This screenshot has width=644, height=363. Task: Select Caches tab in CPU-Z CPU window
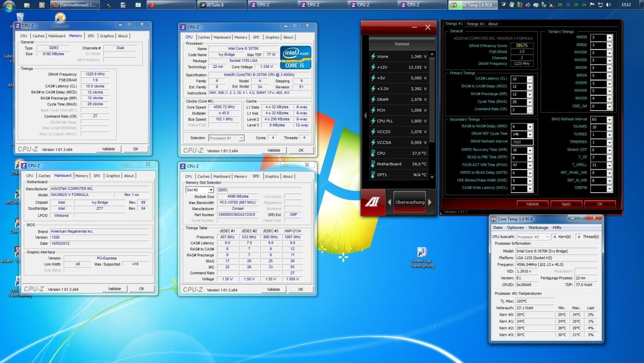[x=204, y=37]
